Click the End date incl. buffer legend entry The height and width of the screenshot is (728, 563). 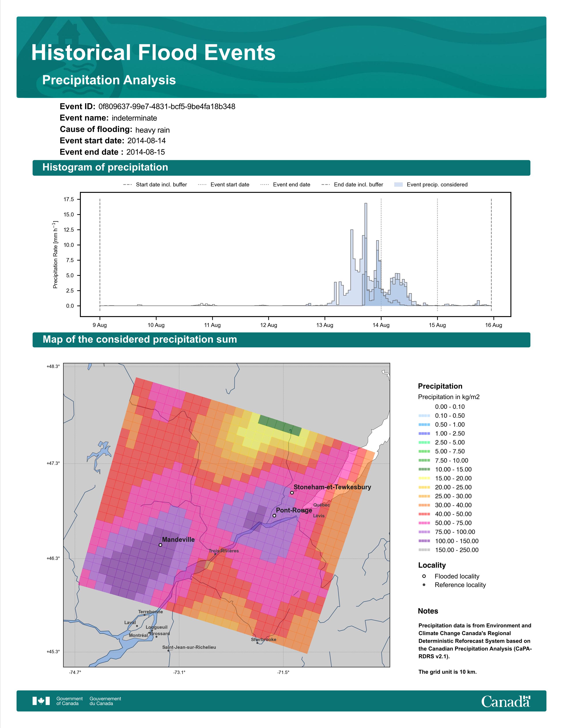(352, 185)
